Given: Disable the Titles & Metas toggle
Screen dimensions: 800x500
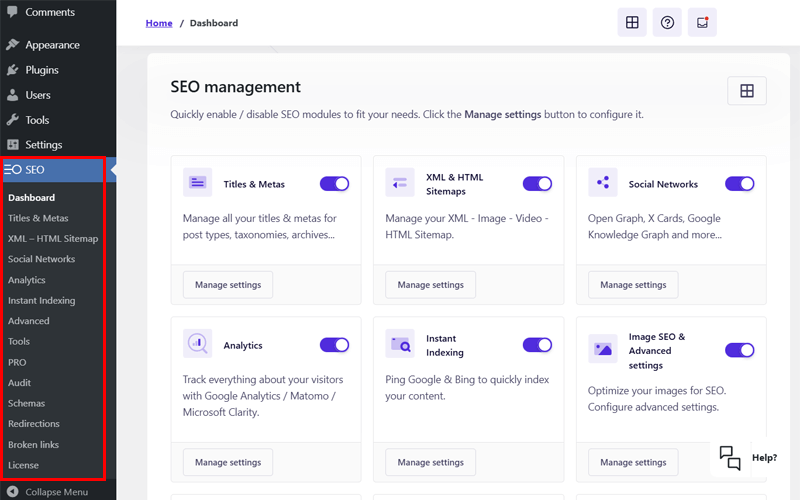Looking at the screenshot, I should [x=335, y=184].
